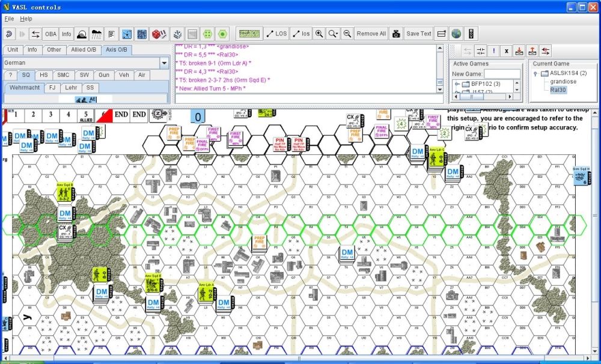Select the ? counter tab
This screenshot has width=601, height=364.
(x=10, y=75)
